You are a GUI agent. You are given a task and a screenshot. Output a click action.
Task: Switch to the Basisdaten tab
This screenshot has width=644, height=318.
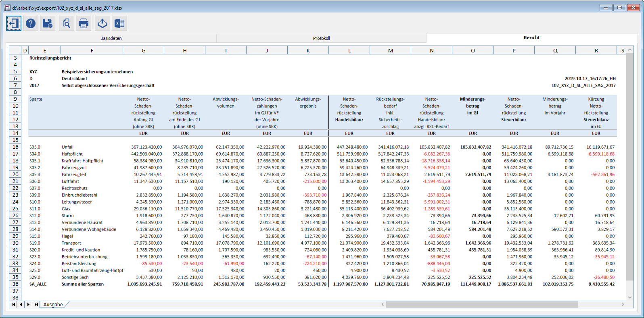click(x=111, y=38)
